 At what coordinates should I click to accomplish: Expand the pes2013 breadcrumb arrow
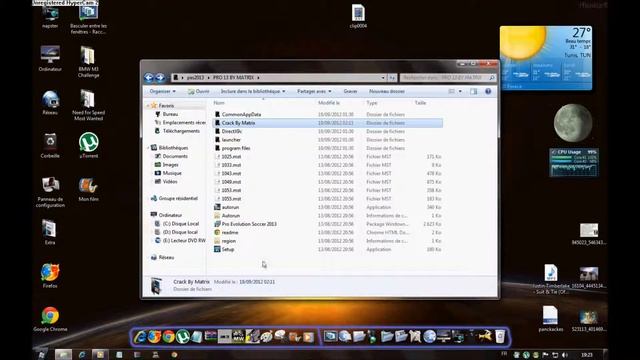(208, 78)
